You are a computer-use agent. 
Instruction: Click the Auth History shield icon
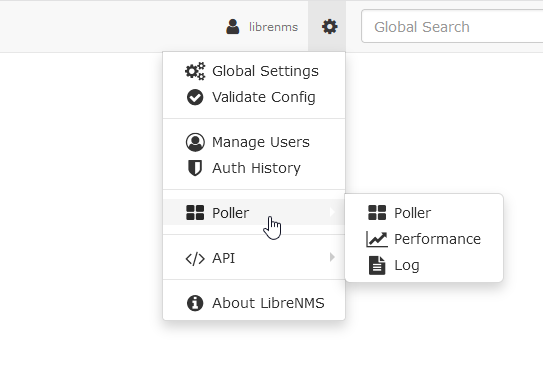point(195,168)
